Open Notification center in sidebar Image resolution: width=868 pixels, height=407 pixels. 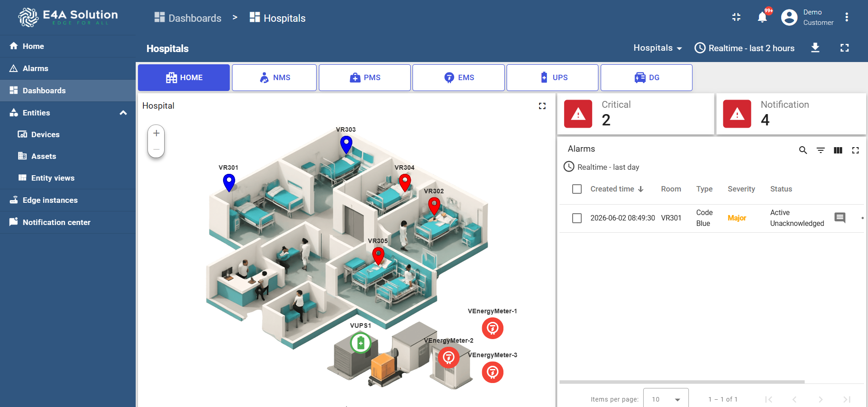click(x=68, y=222)
